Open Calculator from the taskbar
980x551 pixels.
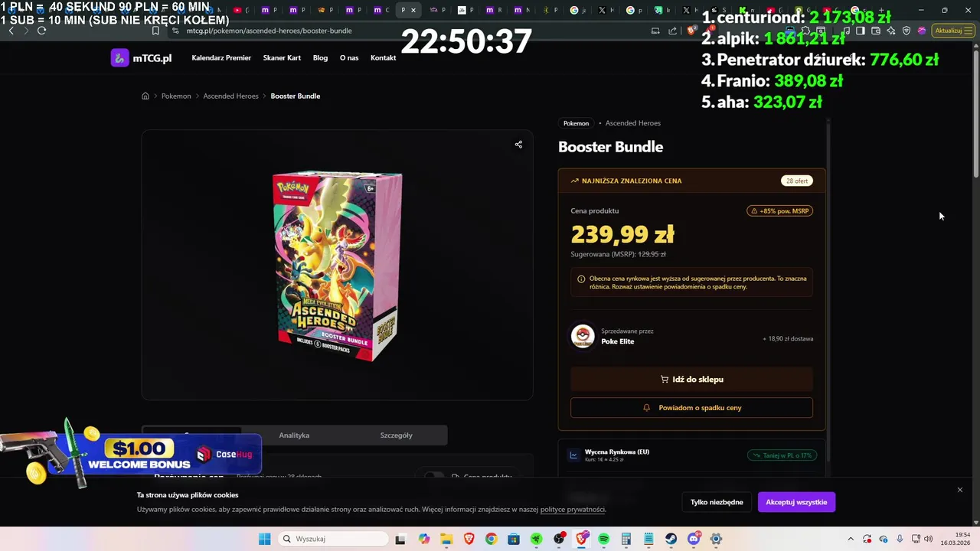(x=626, y=539)
